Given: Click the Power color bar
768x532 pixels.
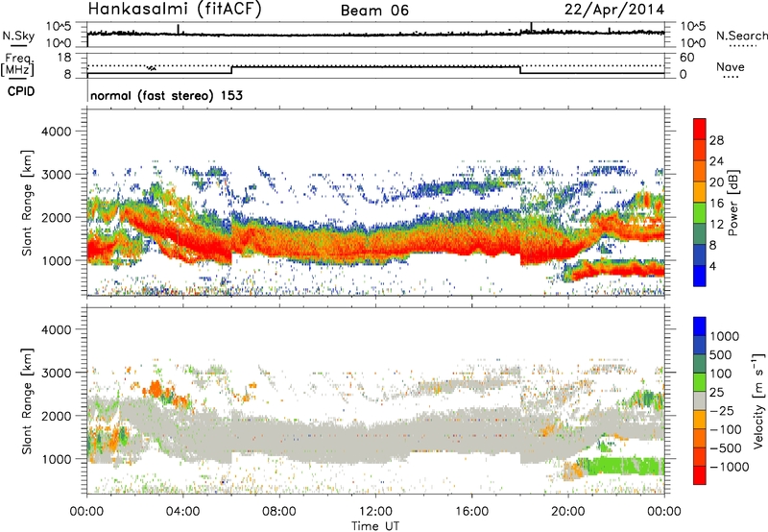Looking at the screenshot, I should coord(700,203).
